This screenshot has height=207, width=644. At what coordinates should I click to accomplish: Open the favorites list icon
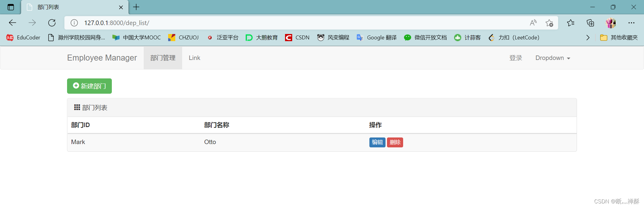click(571, 23)
